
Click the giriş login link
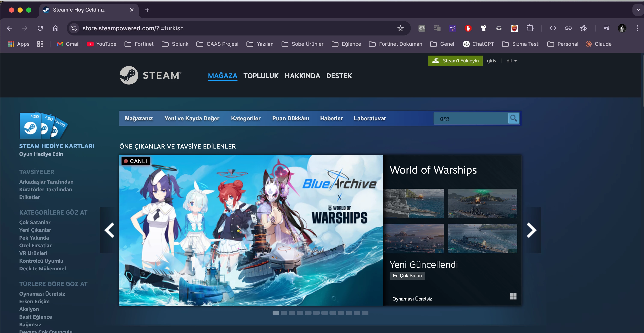point(491,61)
